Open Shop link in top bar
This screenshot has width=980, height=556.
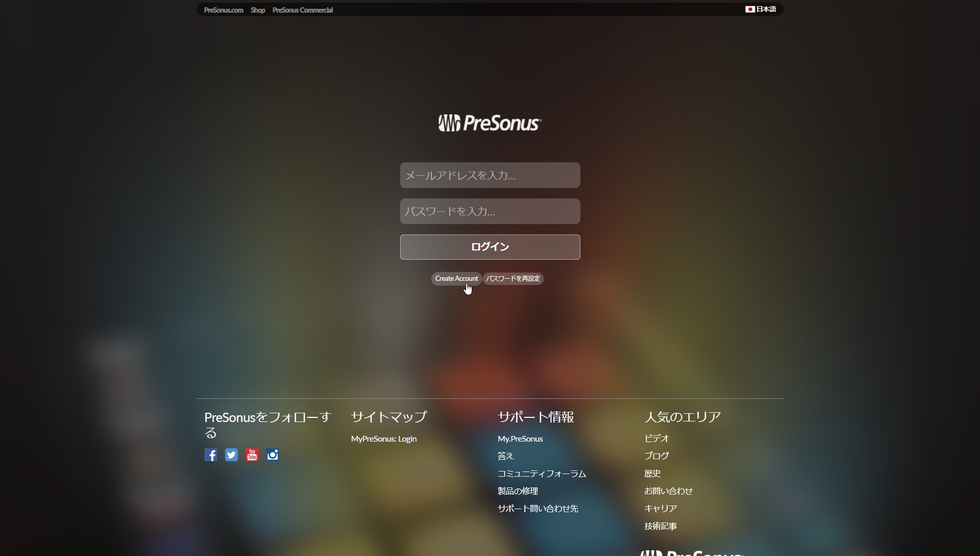(258, 10)
